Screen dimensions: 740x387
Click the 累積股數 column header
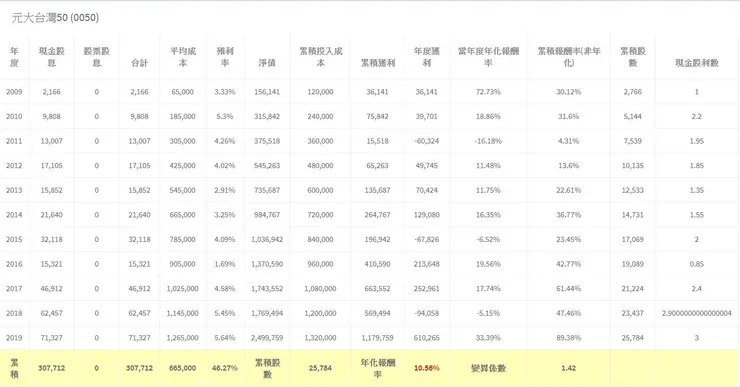tap(632, 57)
